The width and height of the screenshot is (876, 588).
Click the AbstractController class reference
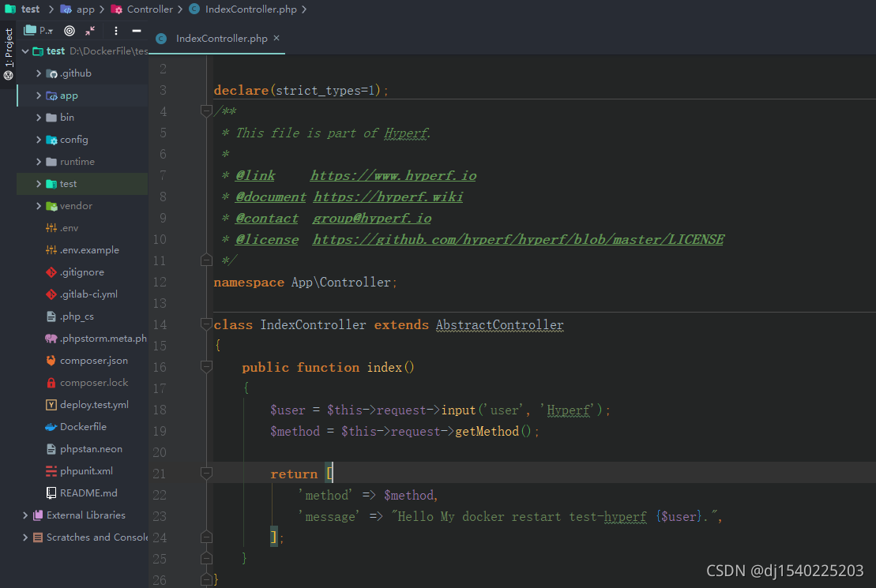(499, 324)
